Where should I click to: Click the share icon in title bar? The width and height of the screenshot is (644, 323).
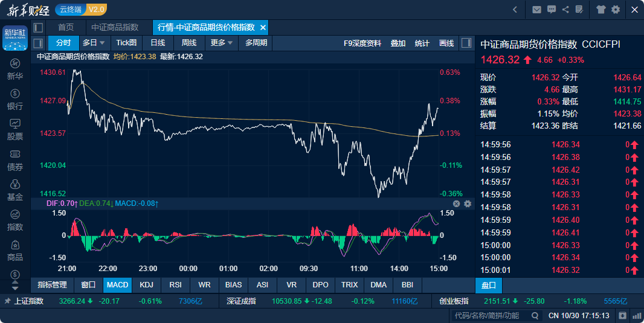pyautogui.click(x=565, y=10)
